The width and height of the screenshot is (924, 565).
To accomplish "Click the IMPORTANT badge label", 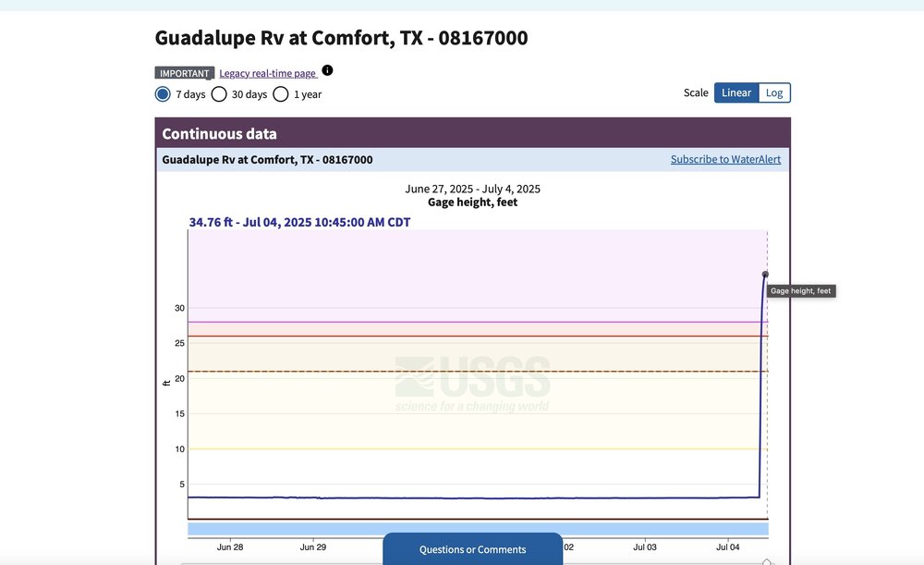I will [185, 73].
